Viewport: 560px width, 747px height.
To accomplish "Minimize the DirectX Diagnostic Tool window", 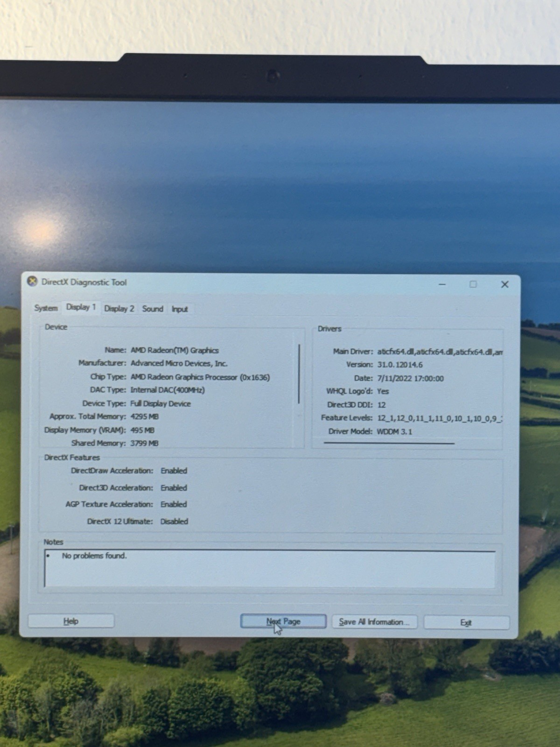I will point(442,284).
